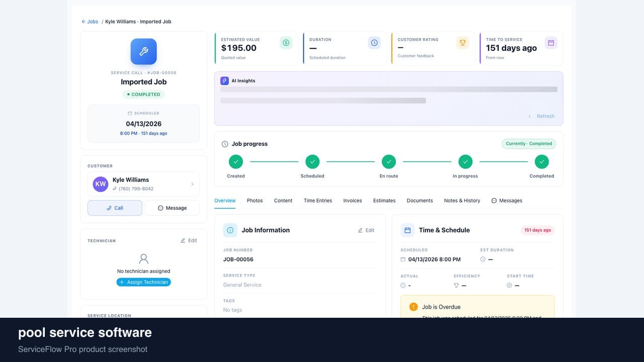
Task: Click the $195.00 estimated value
Action: [x=239, y=48]
